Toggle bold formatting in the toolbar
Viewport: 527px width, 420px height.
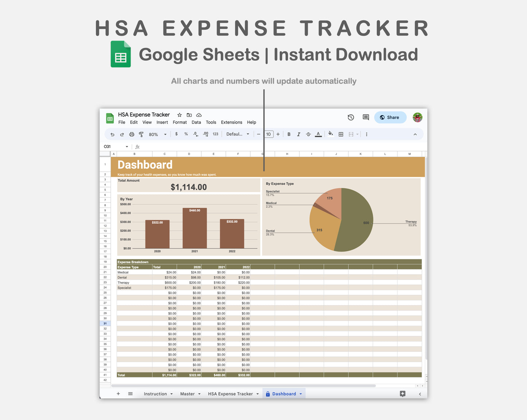pyautogui.click(x=289, y=134)
